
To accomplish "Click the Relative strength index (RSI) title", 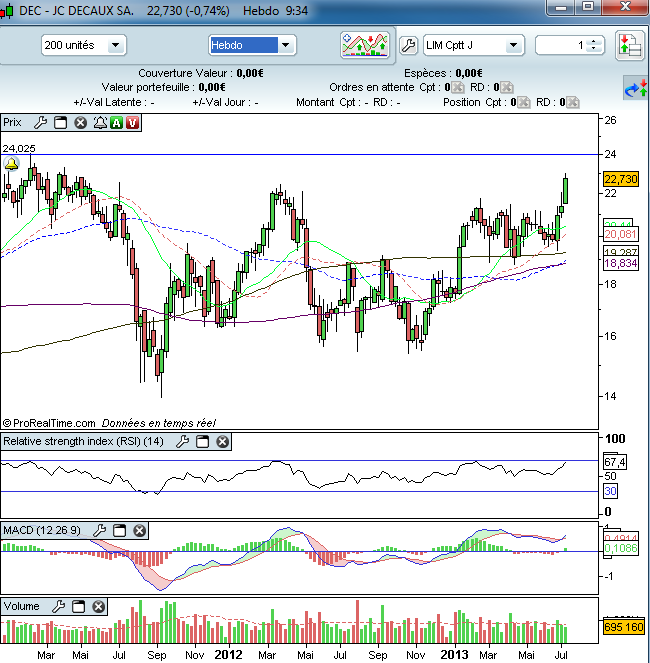I will point(83,441).
